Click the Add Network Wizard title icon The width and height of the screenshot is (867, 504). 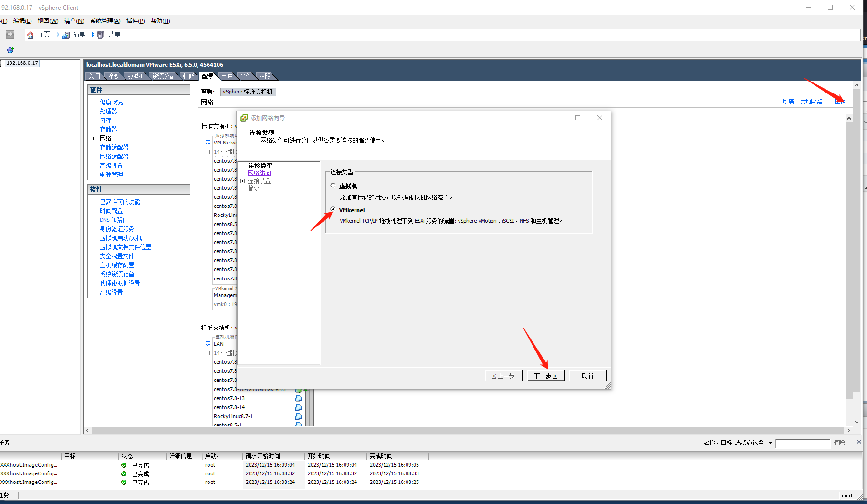[244, 118]
